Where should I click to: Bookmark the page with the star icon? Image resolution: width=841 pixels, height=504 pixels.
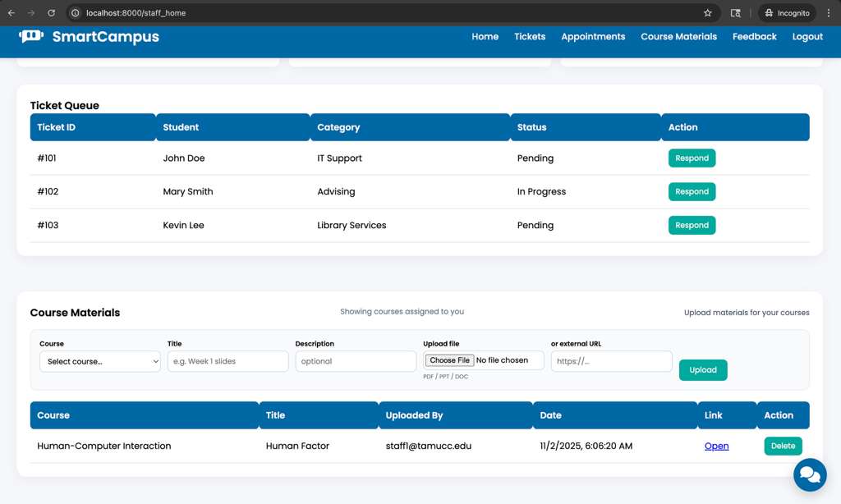pyautogui.click(x=707, y=13)
